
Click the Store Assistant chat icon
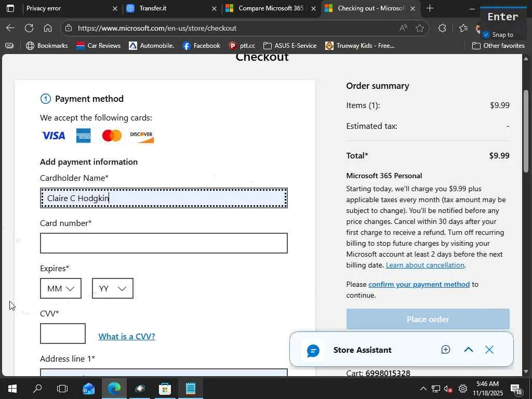[x=313, y=350]
